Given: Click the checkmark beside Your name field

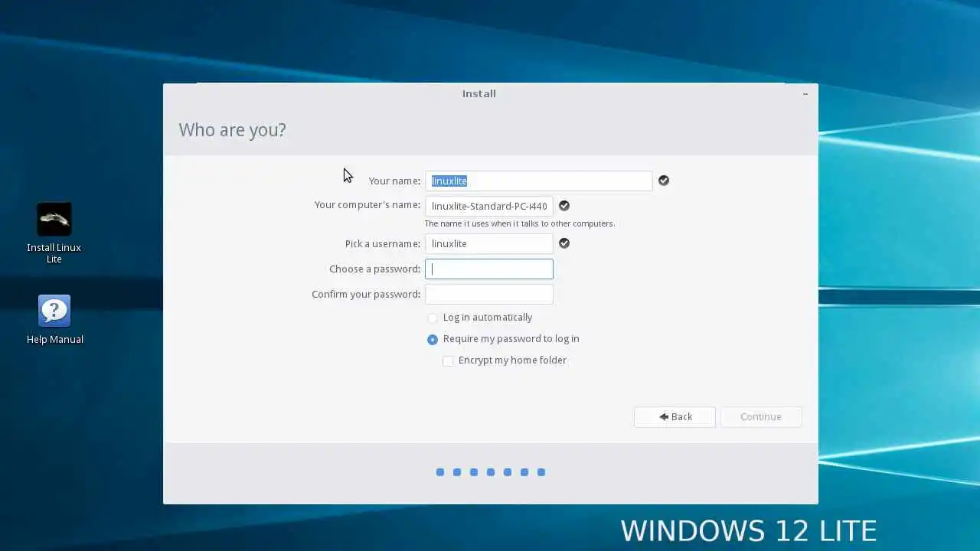Looking at the screenshot, I should [x=664, y=181].
